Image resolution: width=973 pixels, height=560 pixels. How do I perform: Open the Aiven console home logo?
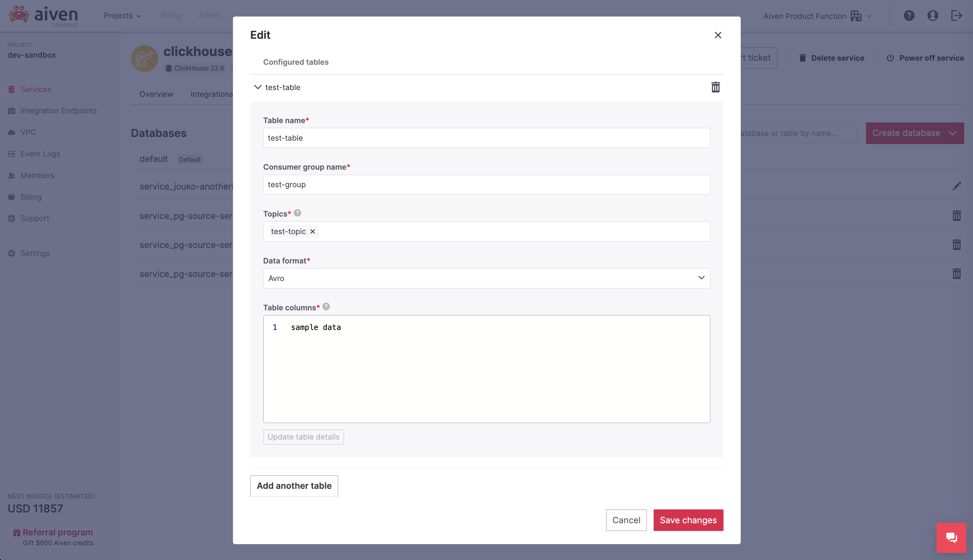(43, 16)
